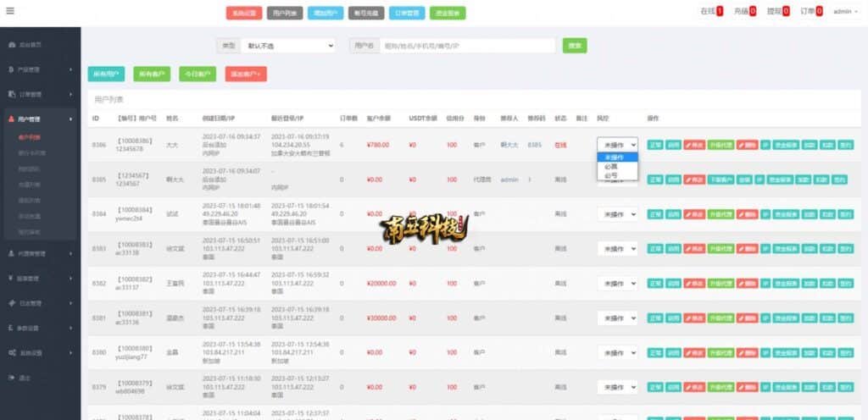Click the 系统设置 gears icon in sidebar

[10, 352]
